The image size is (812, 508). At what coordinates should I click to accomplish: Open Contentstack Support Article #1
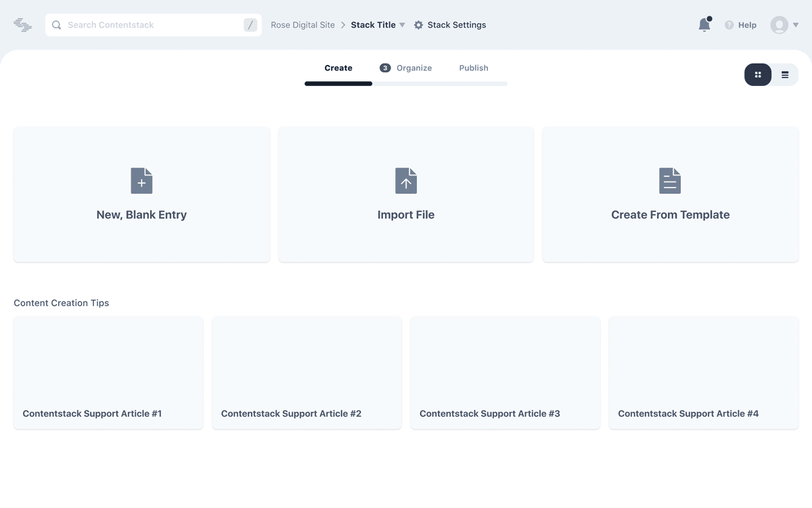point(108,373)
